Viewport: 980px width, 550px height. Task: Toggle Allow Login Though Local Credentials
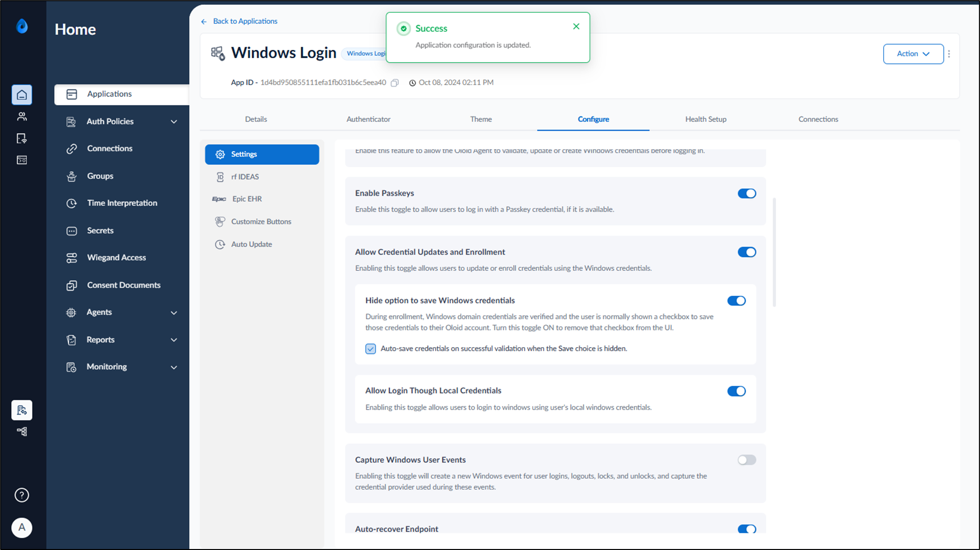(736, 391)
